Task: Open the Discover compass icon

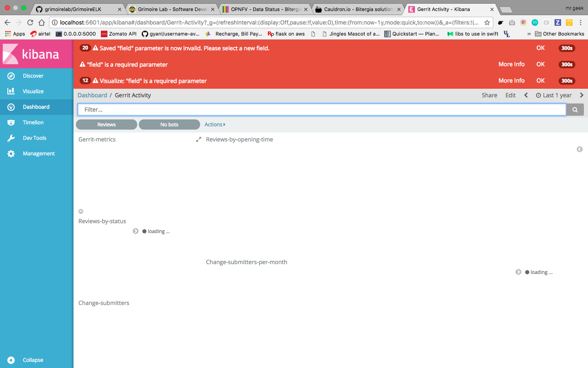Action: 11,76
